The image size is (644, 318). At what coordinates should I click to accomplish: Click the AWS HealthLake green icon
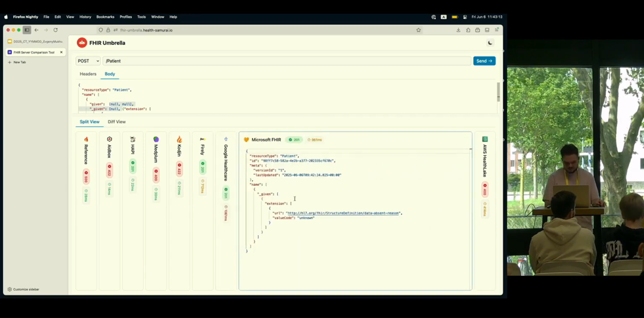pos(485,139)
